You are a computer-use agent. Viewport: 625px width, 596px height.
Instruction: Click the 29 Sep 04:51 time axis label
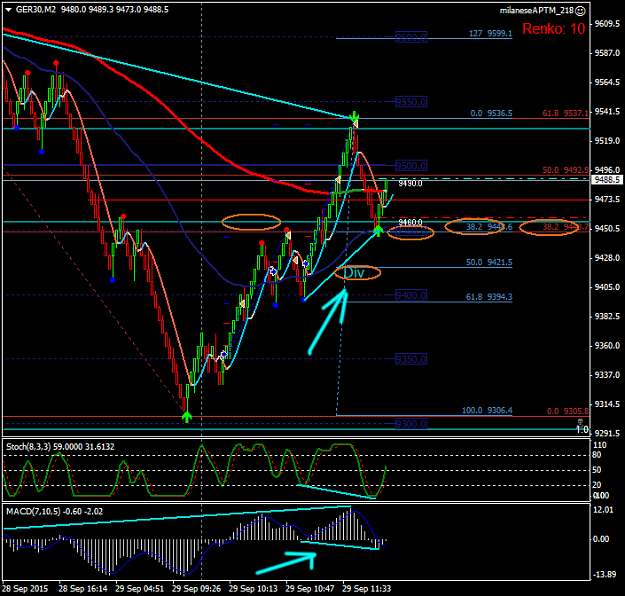140,589
